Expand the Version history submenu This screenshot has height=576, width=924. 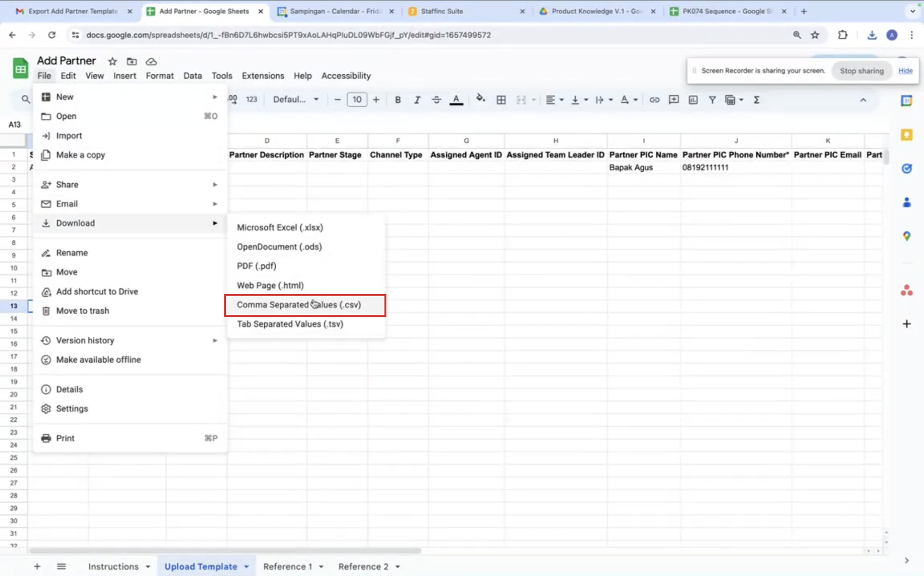click(130, 340)
